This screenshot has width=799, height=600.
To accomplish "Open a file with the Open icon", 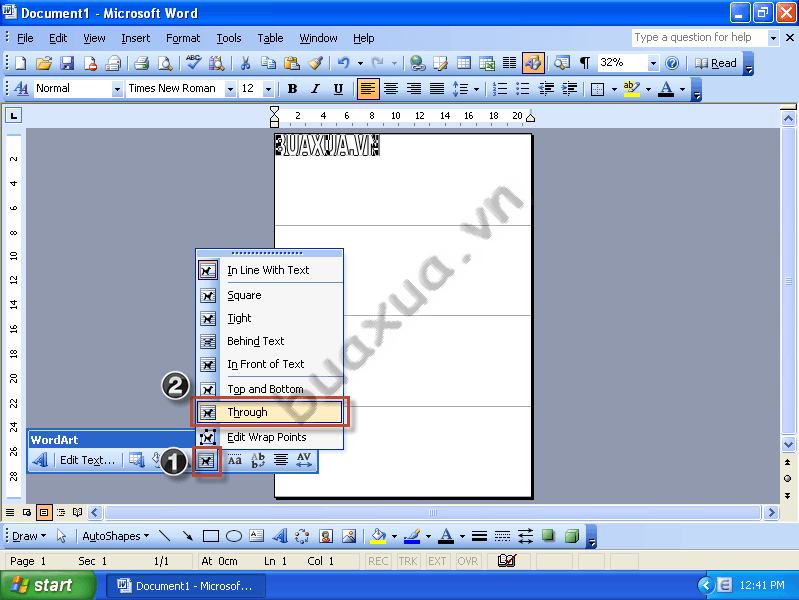I will pos(44,63).
